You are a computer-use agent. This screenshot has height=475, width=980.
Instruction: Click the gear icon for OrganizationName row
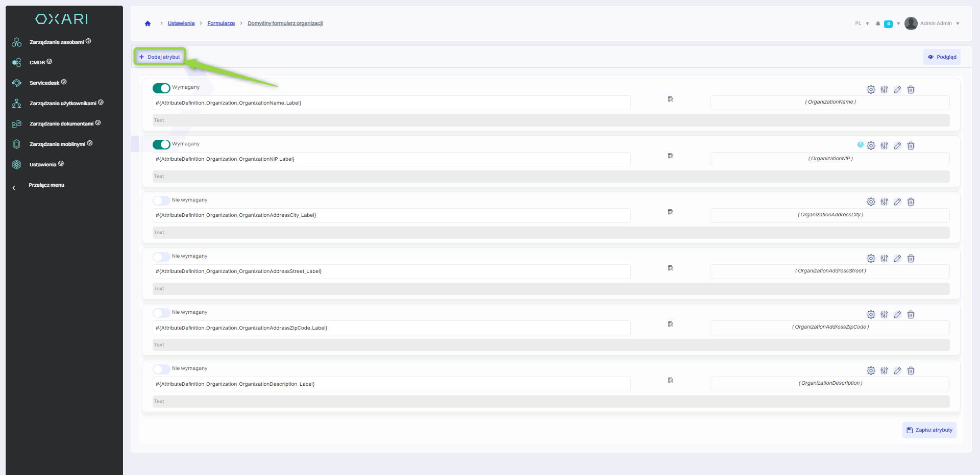871,90
